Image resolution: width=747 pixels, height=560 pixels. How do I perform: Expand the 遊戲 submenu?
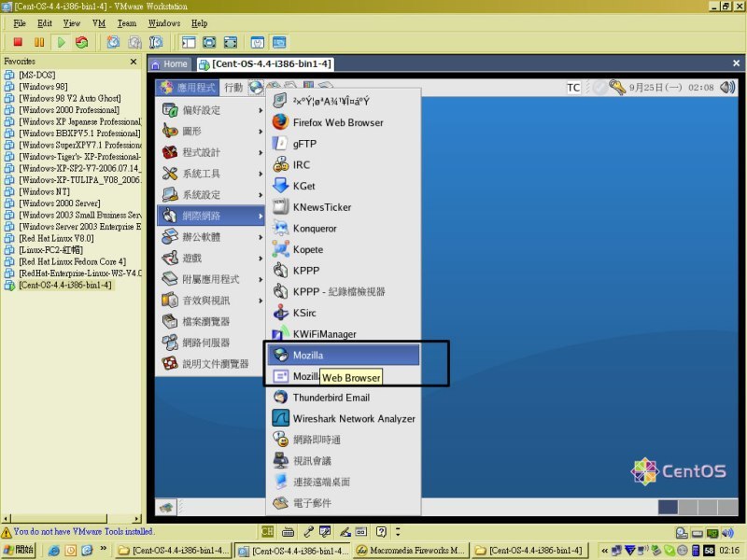point(212,258)
